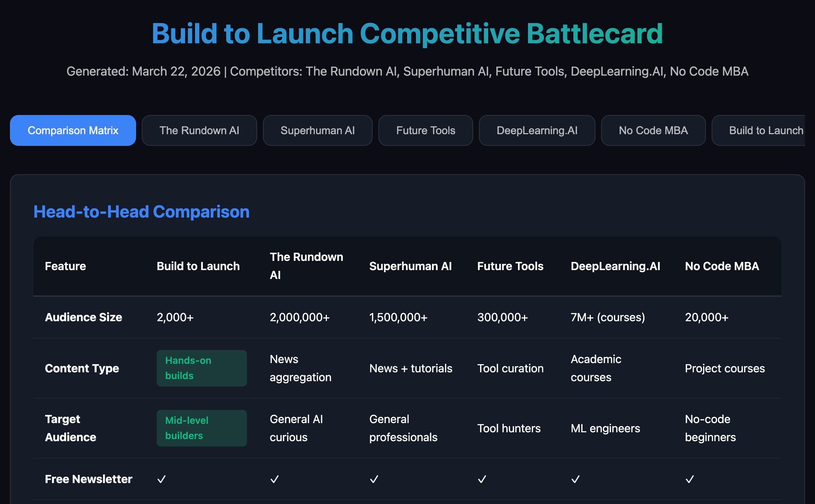815x504 pixels.
Task: Click the Audience Size row label
Action: 83,317
